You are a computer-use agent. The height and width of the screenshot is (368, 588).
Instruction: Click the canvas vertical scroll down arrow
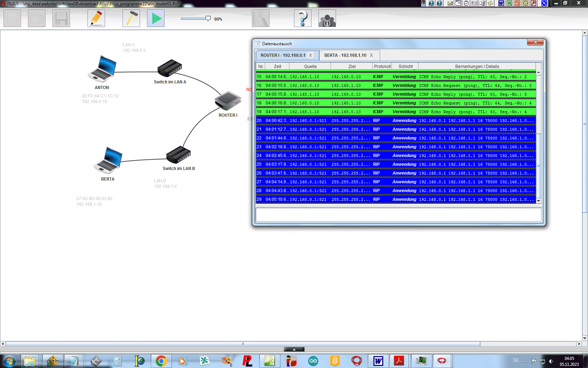click(x=585, y=338)
